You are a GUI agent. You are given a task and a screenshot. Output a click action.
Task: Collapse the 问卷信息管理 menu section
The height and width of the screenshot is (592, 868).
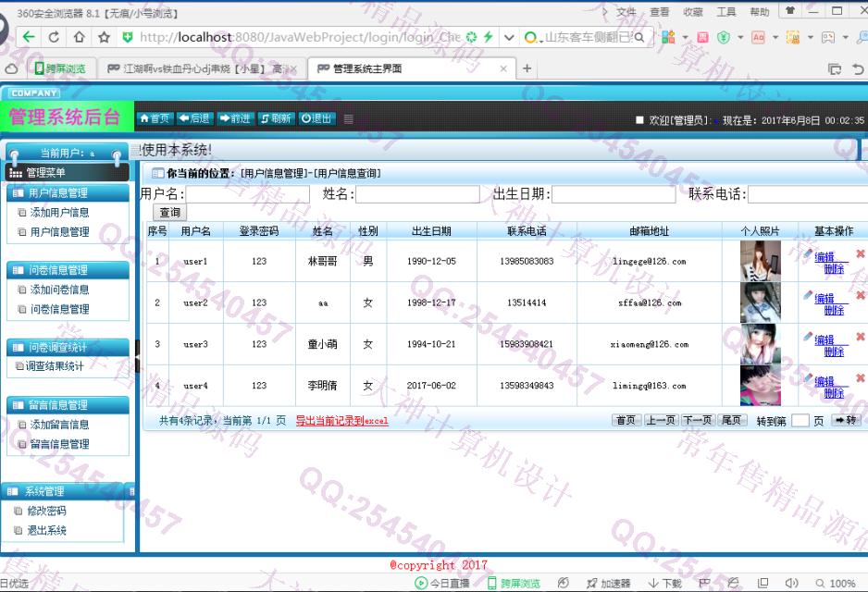(68, 270)
